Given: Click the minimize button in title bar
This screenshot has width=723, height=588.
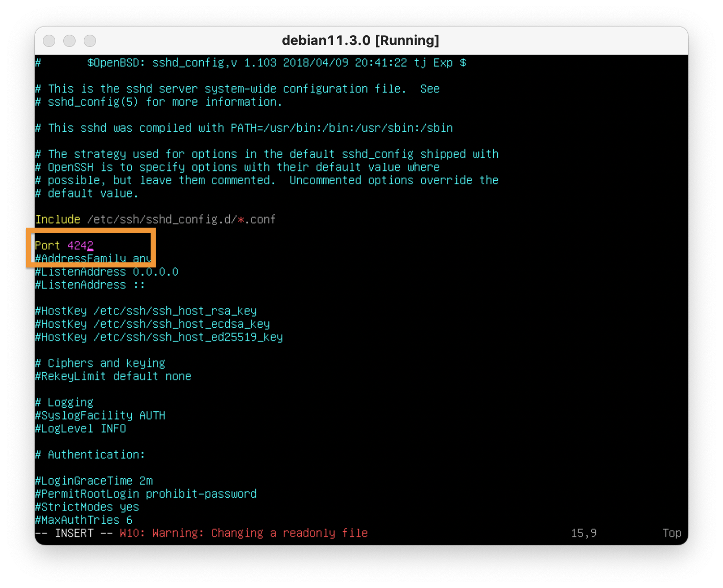Looking at the screenshot, I should [x=69, y=40].
